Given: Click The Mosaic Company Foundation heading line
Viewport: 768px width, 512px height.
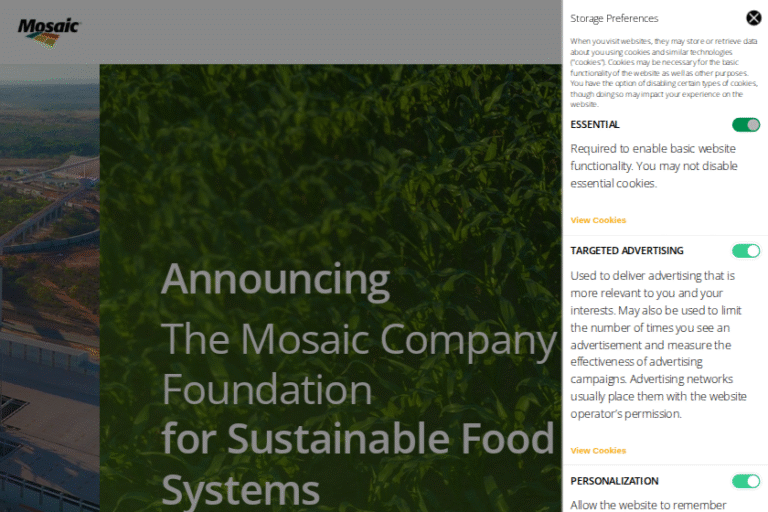Looking at the screenshot, I should click(x=358, y=341).
